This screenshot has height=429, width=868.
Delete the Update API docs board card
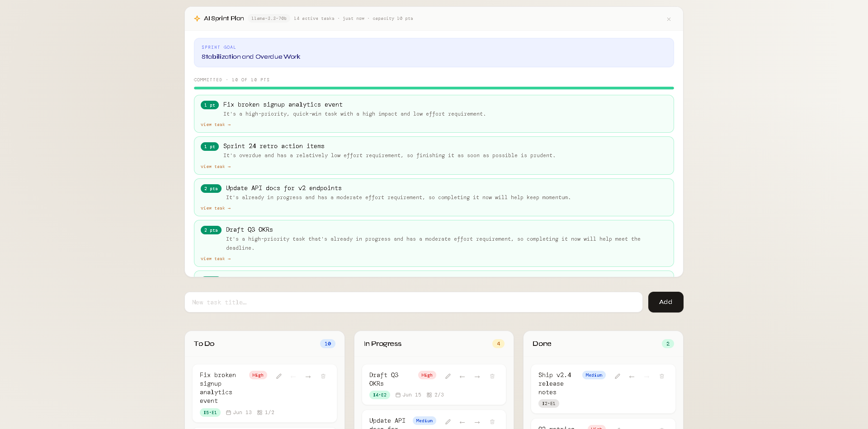coord(492,422)
